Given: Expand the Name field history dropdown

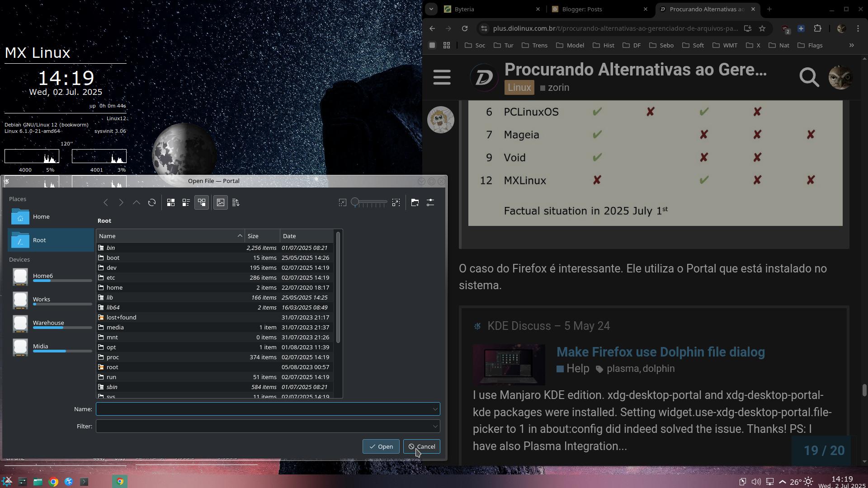Looking at the screenshot, I should click(435, 409).
